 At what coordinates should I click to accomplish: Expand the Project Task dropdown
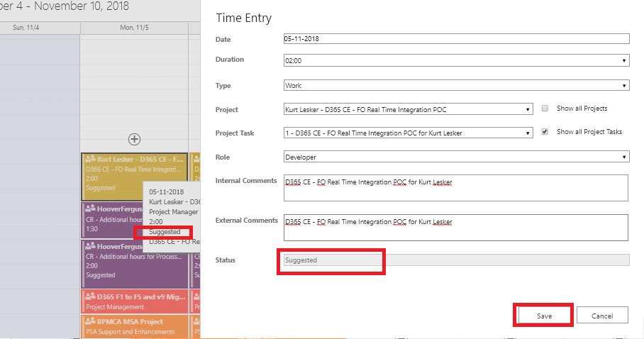click(408, 133)
